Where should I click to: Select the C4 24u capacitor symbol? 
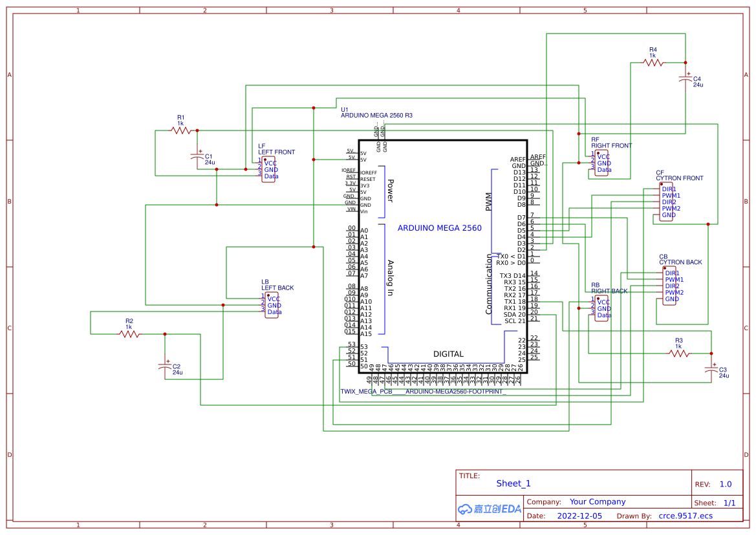[685, 79]
